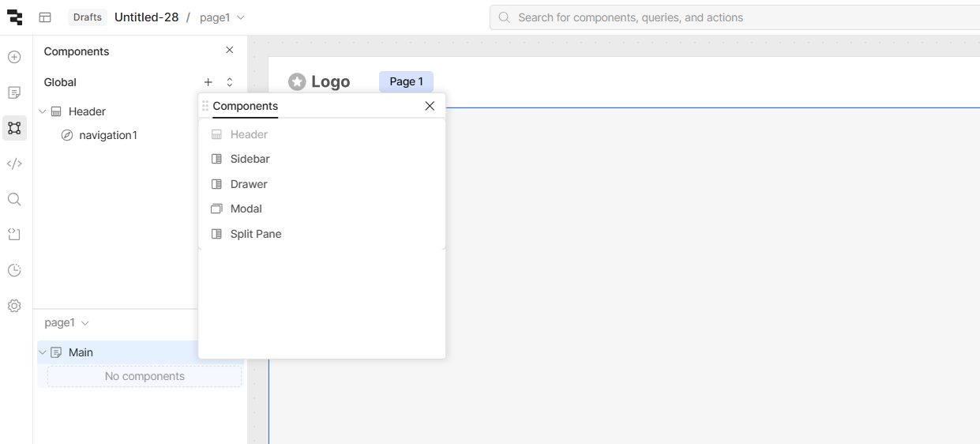Toggle the layout panel icon in top bar

click(45, 17)
